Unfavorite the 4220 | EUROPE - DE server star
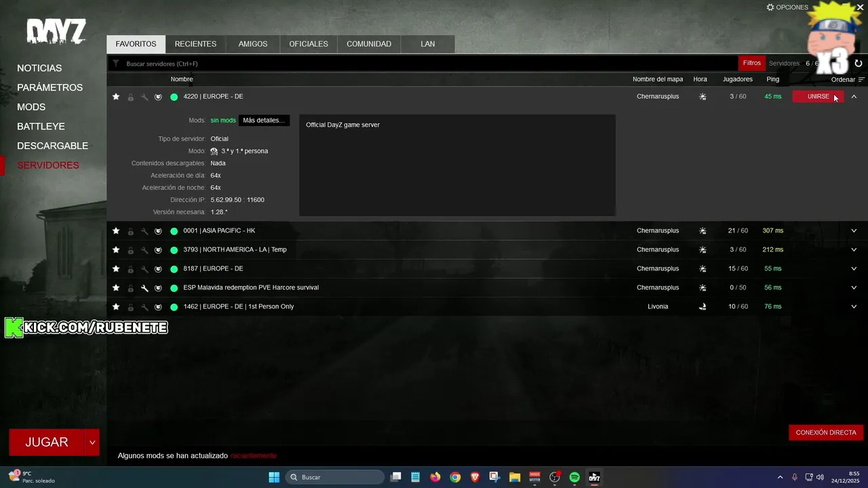Viewport: 868px width, 488px height. (116, 97)
